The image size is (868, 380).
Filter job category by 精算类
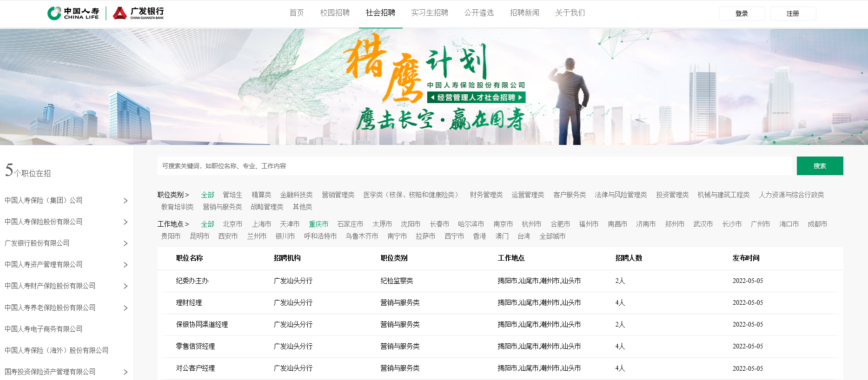(x=261, y=195)
